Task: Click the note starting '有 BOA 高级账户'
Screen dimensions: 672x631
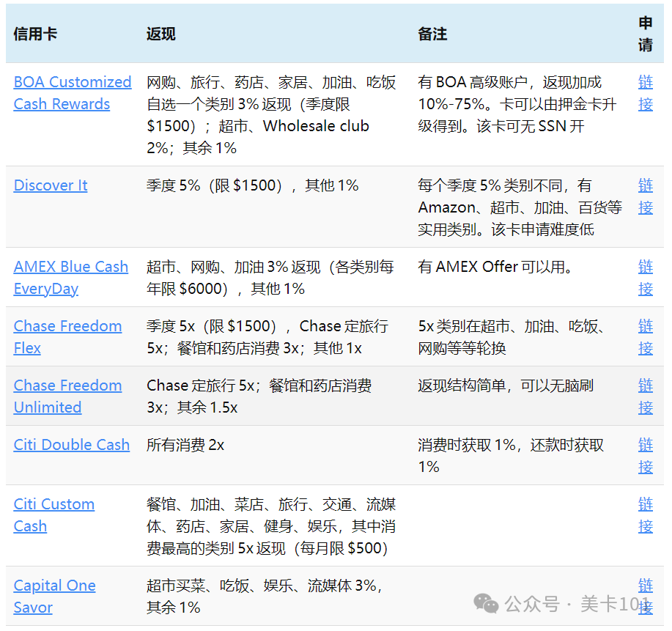Action: pyautogui.click(x=517, y=104)
